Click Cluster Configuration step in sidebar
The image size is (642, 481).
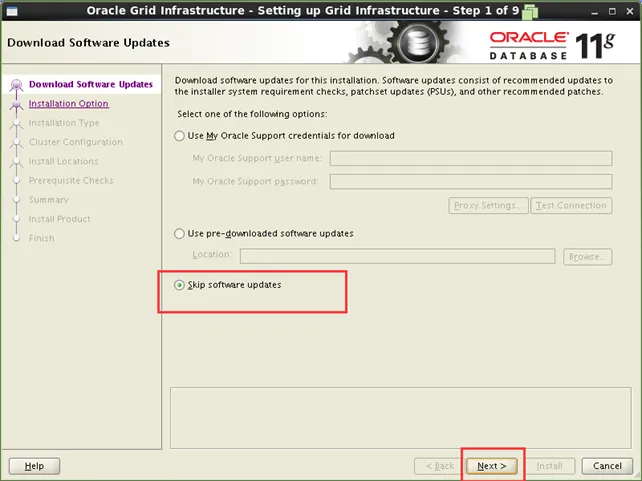[x=76, y=142]
